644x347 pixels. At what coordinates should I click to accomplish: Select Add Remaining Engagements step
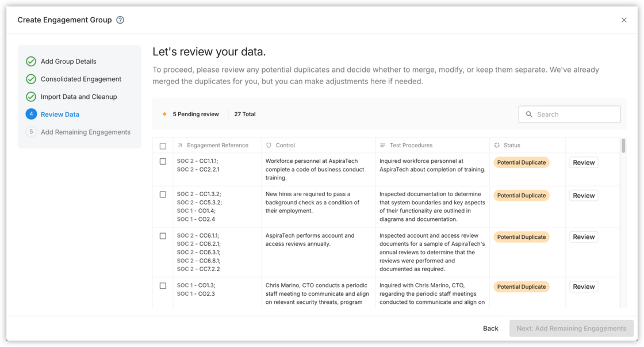point(86,132)
